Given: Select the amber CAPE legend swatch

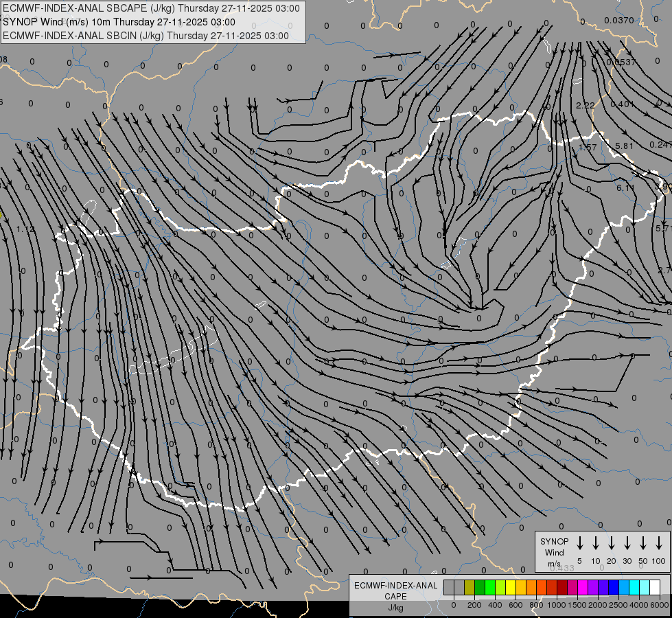Looking at the screenshot, I should tap(521, 587).
